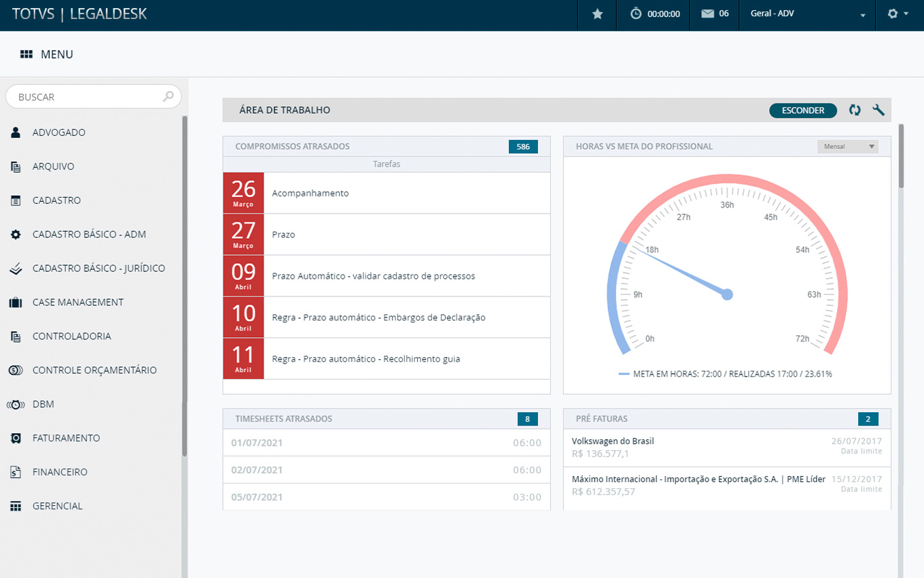The height and width of the screenshot is (578, 924).
Task: Open Financeiro from the sidebar
Action: (x=60, y=472)
